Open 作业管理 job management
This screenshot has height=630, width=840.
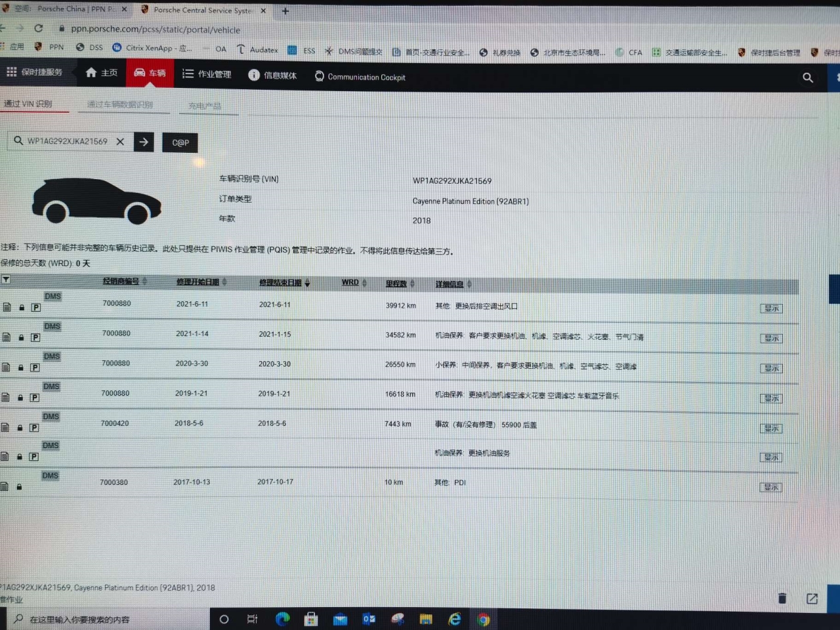tap(207, 74)
